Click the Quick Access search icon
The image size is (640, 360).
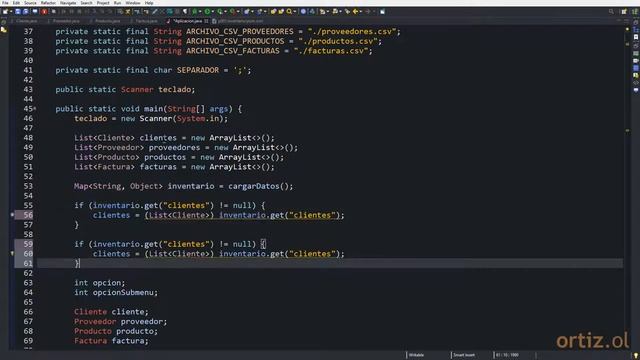tap(611, 11)
